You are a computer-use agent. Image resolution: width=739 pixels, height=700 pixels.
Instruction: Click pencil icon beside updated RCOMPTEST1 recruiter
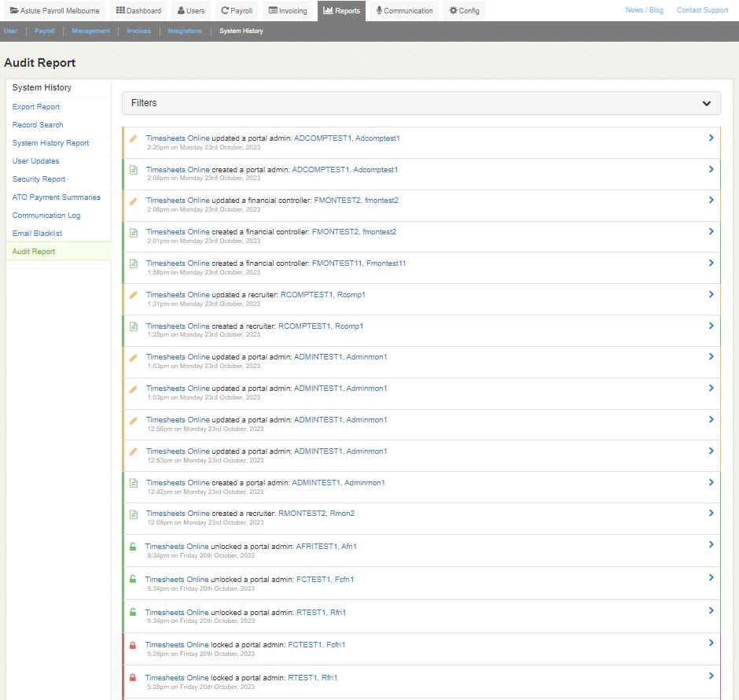(134, 295)
